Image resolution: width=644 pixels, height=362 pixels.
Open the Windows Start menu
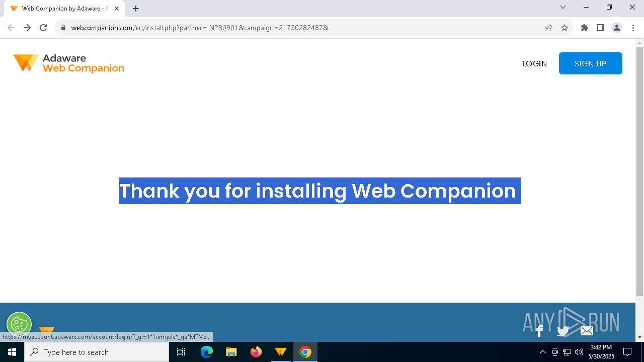[x=12, y=352]
